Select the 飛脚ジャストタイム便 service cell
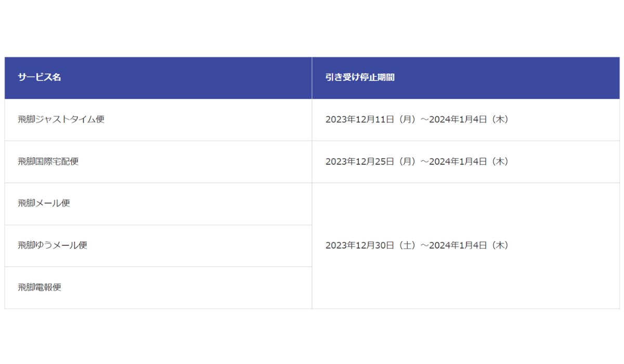The width and height of the screenshot is (624, 364). pos(158,120)
